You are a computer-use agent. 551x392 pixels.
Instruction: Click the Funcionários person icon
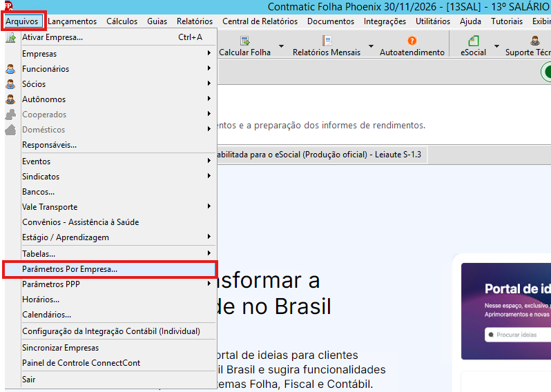point(10,69)
